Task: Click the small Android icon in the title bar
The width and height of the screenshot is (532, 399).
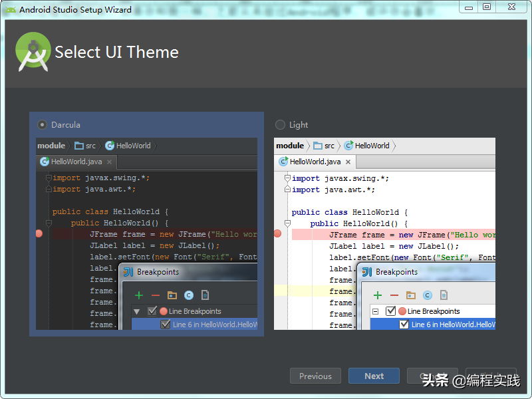Action: 11,10
